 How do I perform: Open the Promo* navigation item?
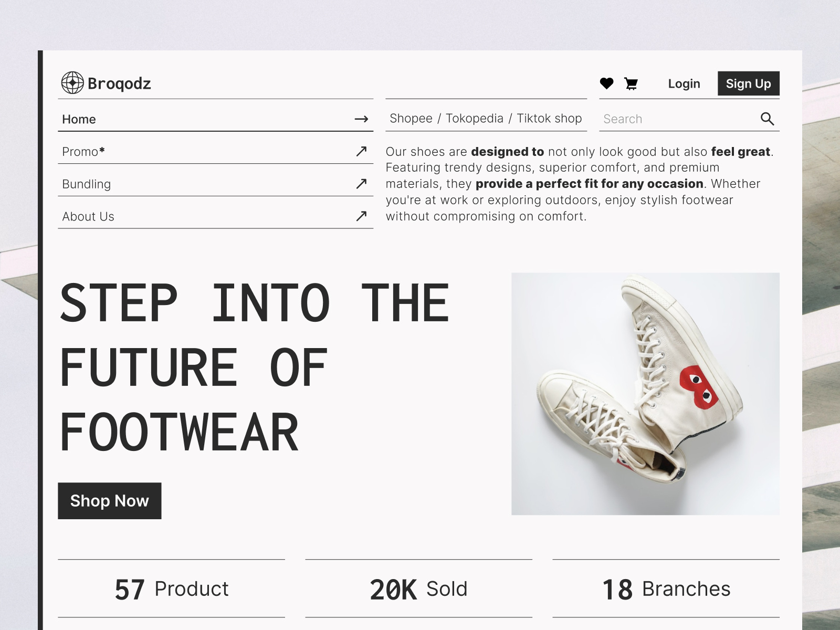82,152
